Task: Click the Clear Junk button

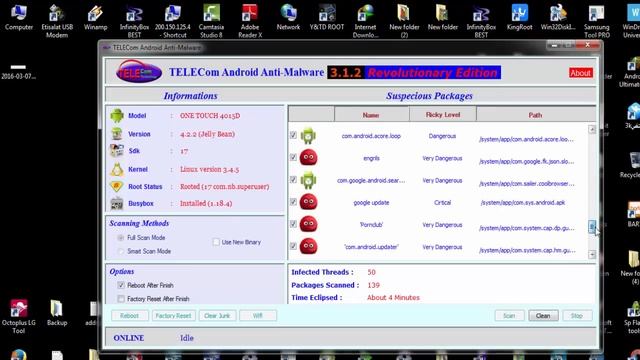Action: point(217,316)
